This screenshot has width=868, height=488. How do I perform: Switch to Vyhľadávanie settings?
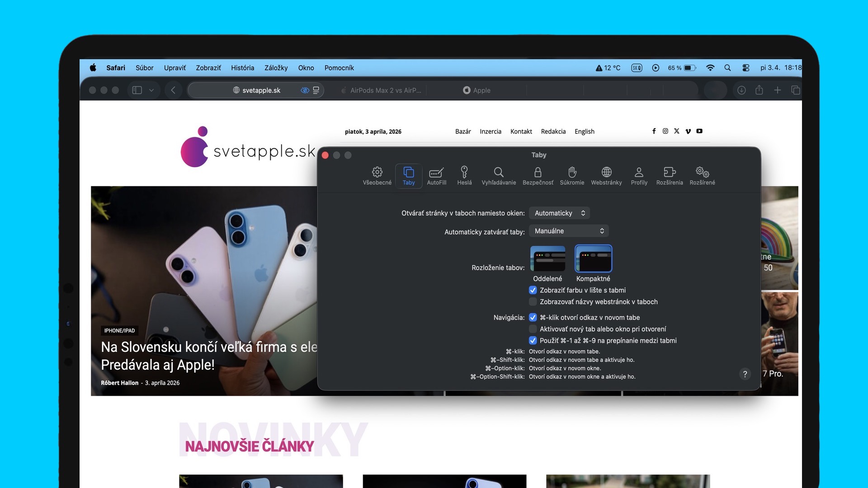pyautogui.click(x=499, y=176)
